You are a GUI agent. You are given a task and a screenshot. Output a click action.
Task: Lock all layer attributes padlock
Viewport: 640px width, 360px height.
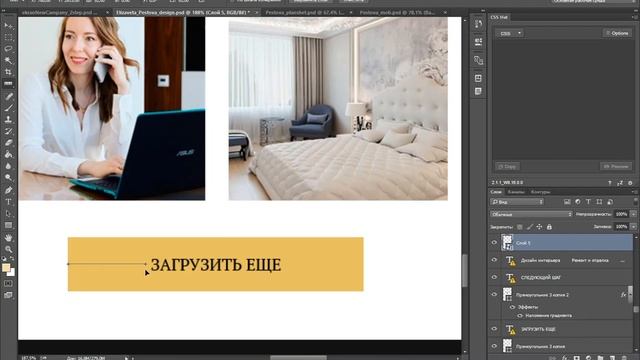[549, 227]
